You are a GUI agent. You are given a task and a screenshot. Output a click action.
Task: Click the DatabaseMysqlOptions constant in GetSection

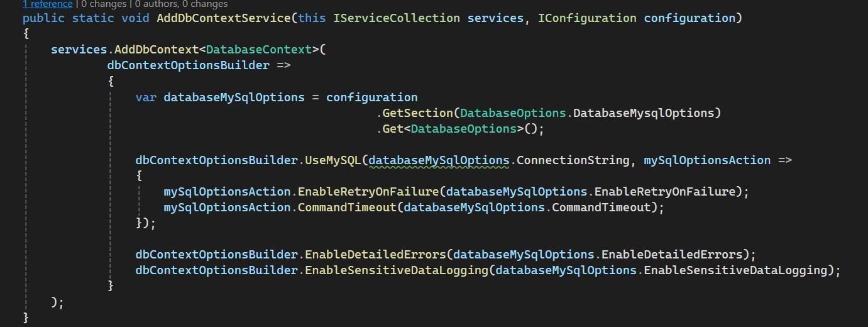643,113
